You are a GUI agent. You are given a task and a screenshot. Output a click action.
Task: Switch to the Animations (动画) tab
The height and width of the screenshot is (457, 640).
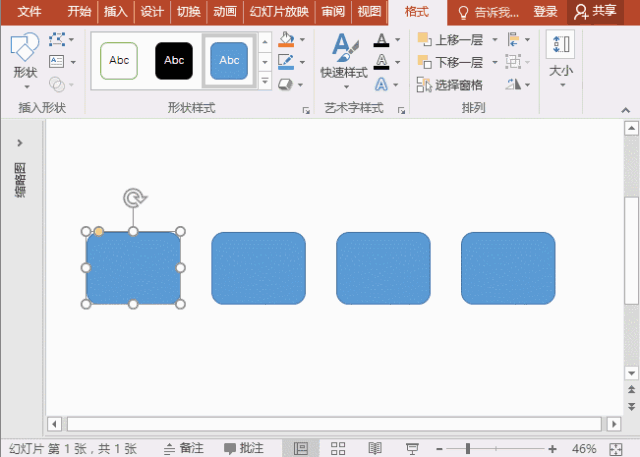(x=225, y=12)
